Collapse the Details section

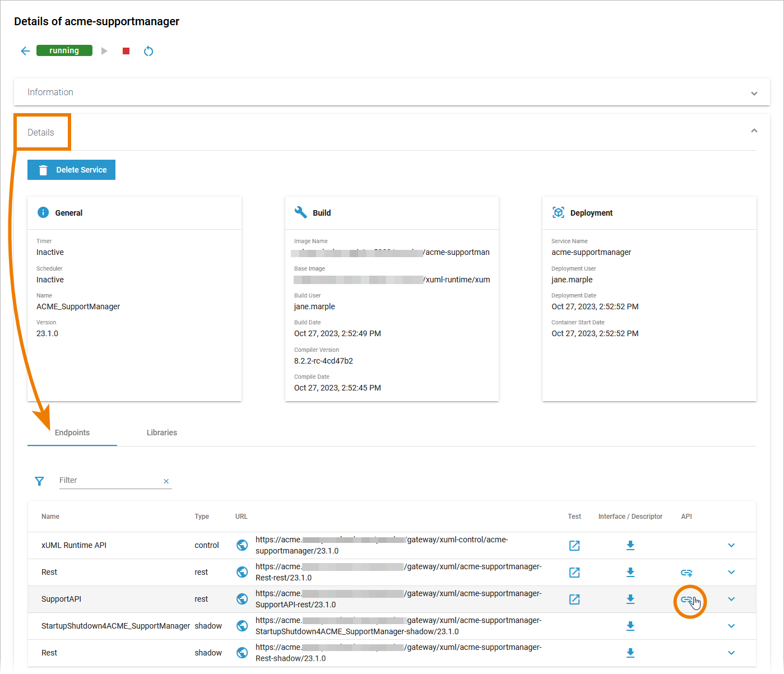754,129
